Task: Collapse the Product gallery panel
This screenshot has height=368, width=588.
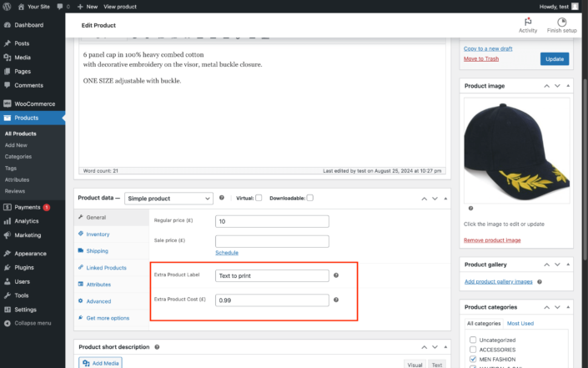Action: pyautogui.click(x=570, y=265)
